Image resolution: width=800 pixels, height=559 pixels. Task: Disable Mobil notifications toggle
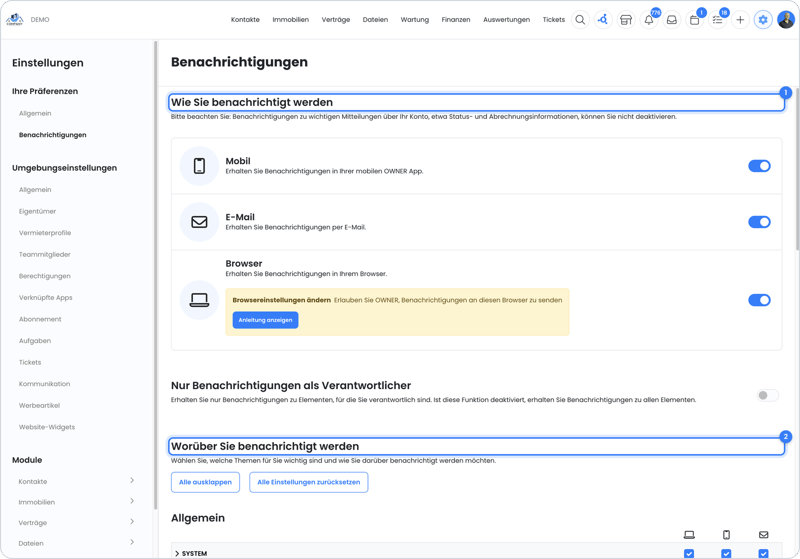[759, 166]
